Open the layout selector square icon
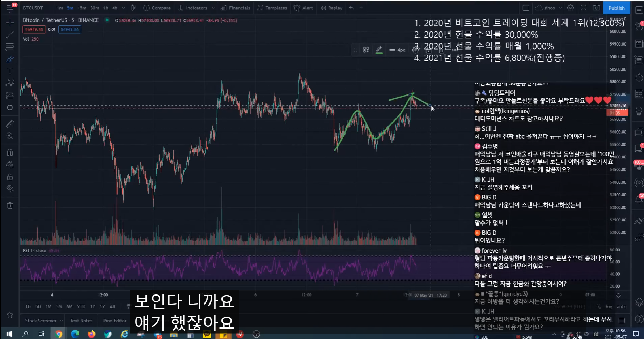Image resolution: width=644 pixels, height=339 pixels. (526, 8)
